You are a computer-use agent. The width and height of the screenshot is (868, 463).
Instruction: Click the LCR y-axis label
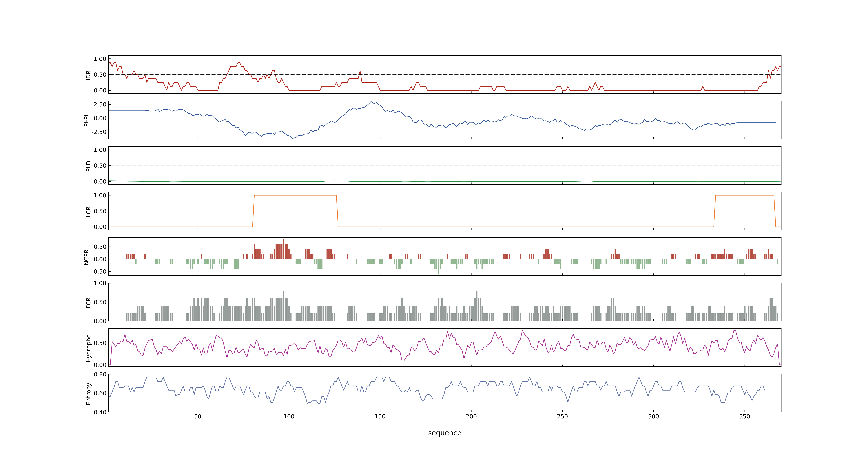pos(88,212)
